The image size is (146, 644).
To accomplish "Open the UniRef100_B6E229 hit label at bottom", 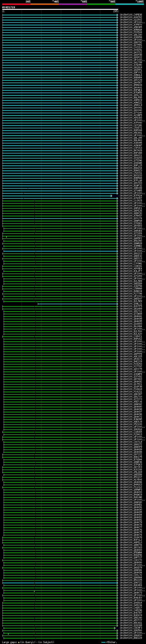I will click(x=131, y=638).
